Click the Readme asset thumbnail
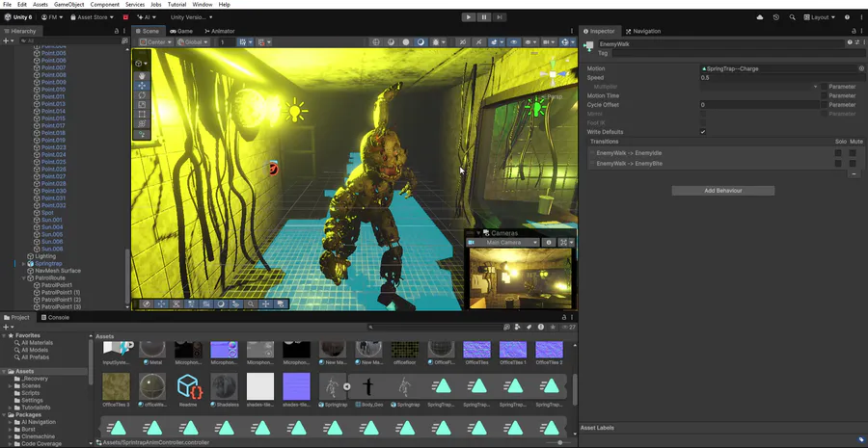868x448 pixels. point(188,386)
